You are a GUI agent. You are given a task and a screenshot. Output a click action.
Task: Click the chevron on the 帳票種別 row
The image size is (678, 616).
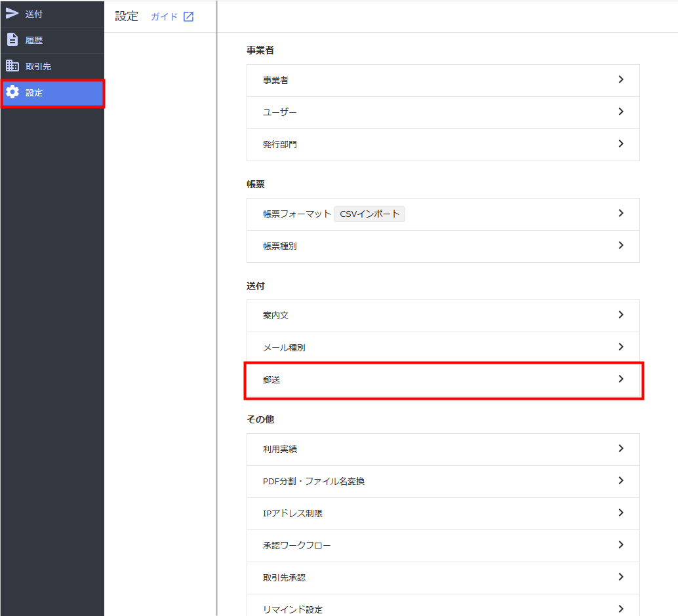(x=621, y=246)
